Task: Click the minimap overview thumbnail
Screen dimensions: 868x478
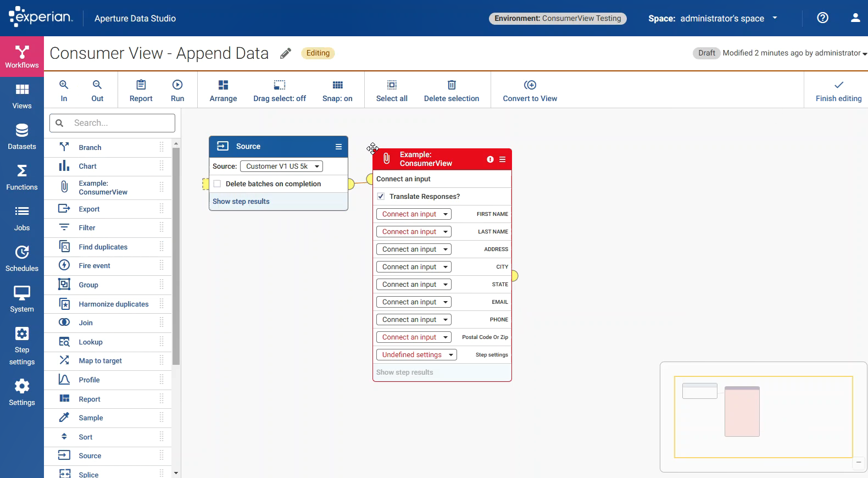Action: tap(763, 416)
